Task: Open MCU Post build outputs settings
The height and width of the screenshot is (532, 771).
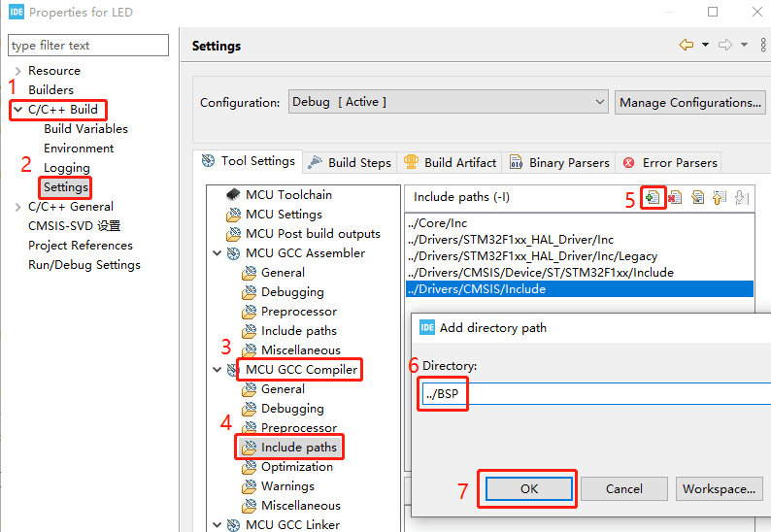Action: (303, 234)
